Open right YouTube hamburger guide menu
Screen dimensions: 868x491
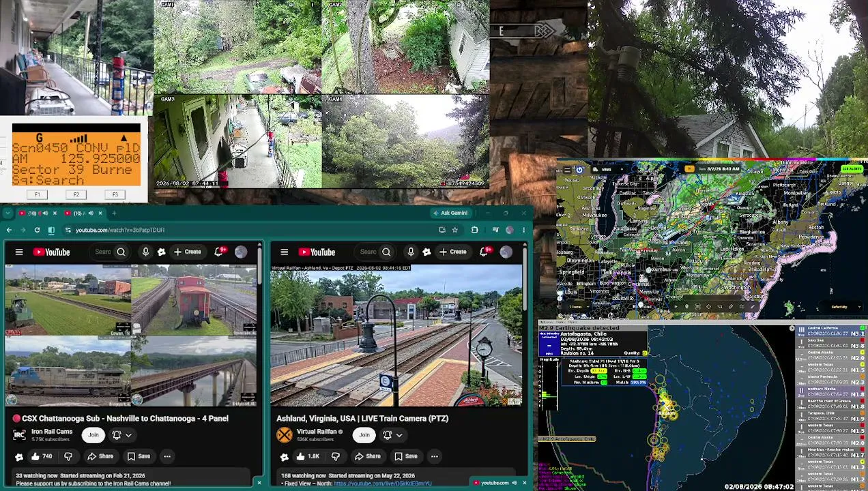(x=285, y=252)
